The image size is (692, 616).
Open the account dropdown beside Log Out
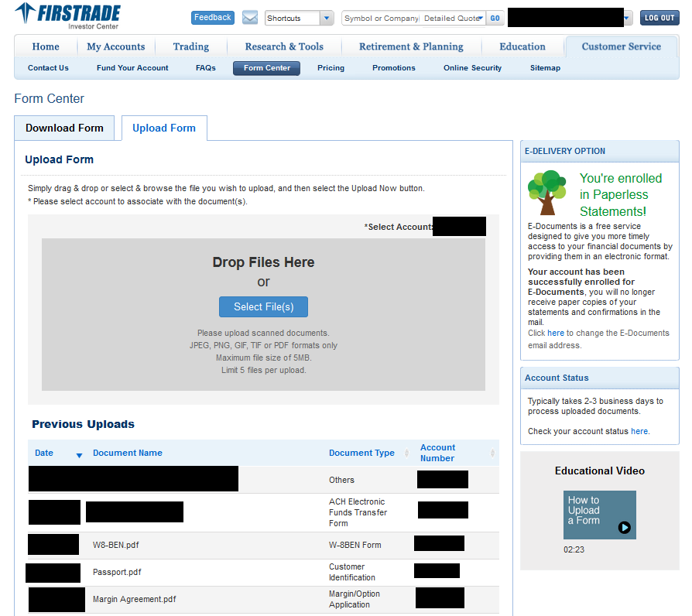627,18
